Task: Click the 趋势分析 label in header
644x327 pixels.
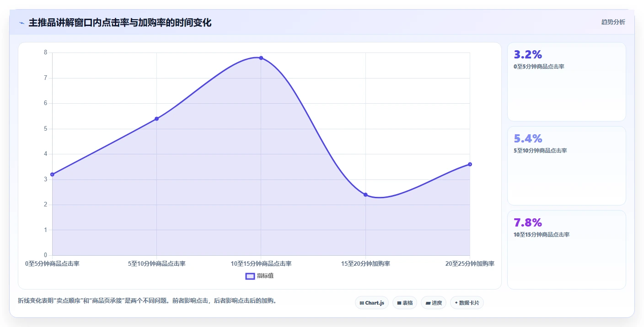Action: pos(613,22)
